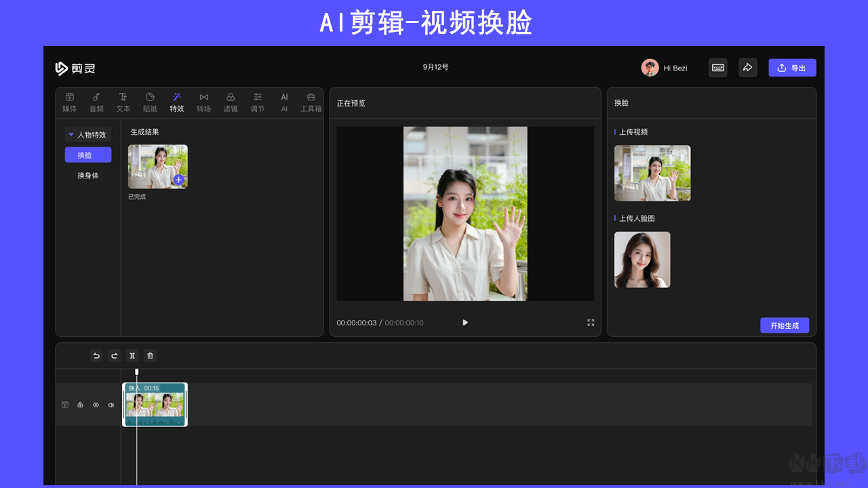Open the 调节 adjustment tab

tap(257, 102)
